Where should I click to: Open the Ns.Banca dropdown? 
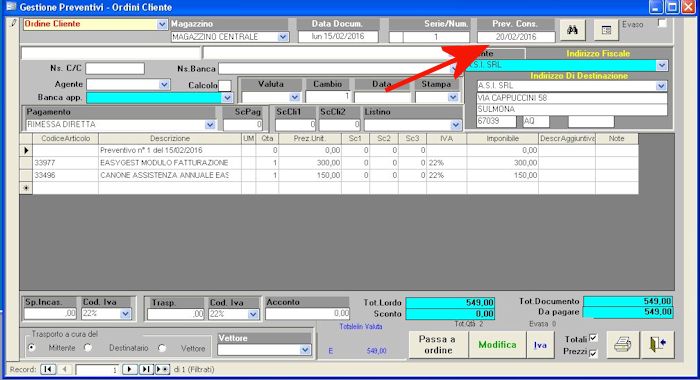tap(454, 69)
